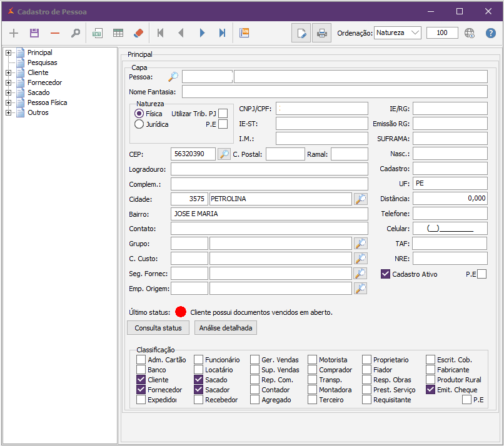Image resolution: width=504 pixels, height=446 pixels.
Task: Enable the Funcionário classification checkbox
Action: coord(198,360)
